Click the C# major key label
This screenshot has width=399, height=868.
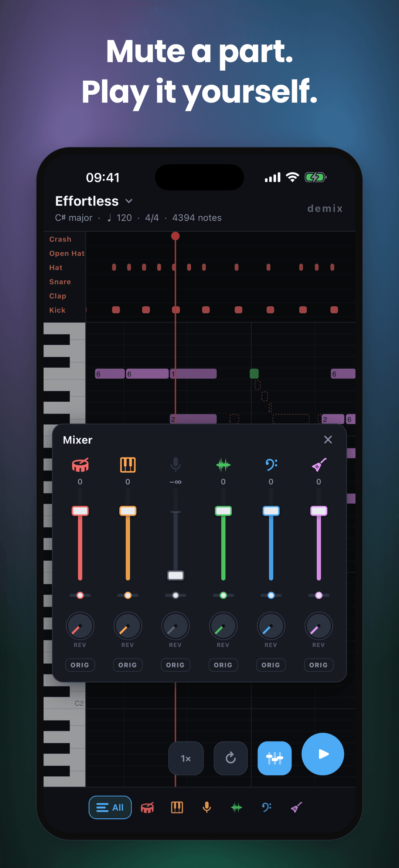click(x=74, y=218)
